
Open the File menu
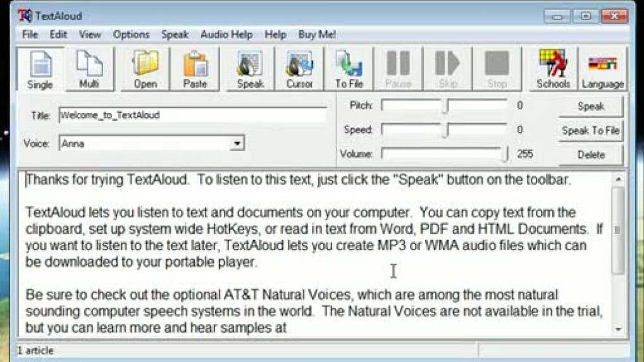[30, 35]
